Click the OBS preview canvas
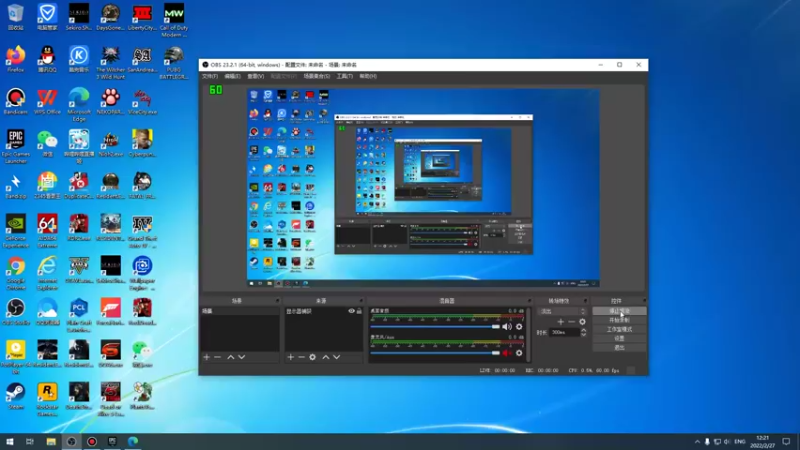 (423, 188)
